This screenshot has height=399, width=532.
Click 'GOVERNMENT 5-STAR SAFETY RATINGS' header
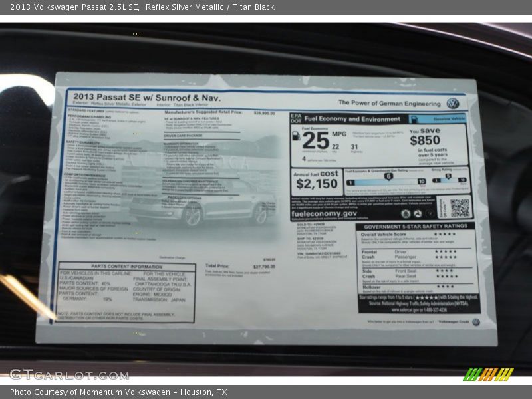[416, 226]
